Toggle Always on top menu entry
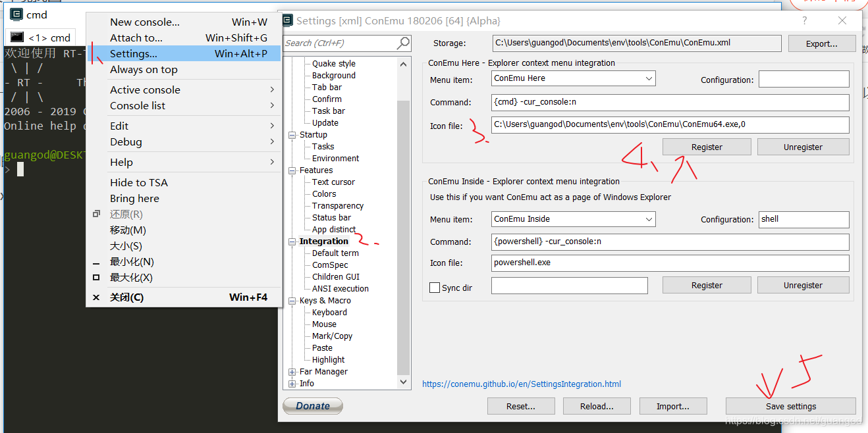The width and height of the screenshot is (868, 433). 184,69
